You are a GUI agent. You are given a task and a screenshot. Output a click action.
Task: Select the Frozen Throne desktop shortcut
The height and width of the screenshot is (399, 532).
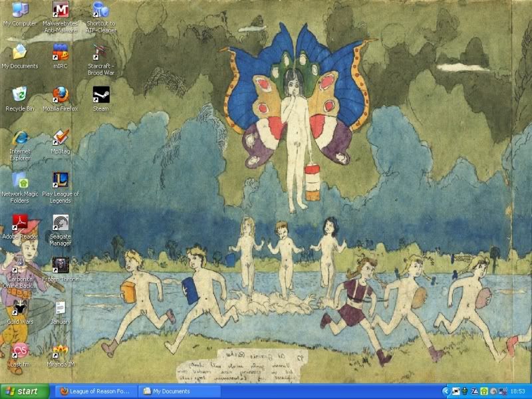(x=61, y=270)
